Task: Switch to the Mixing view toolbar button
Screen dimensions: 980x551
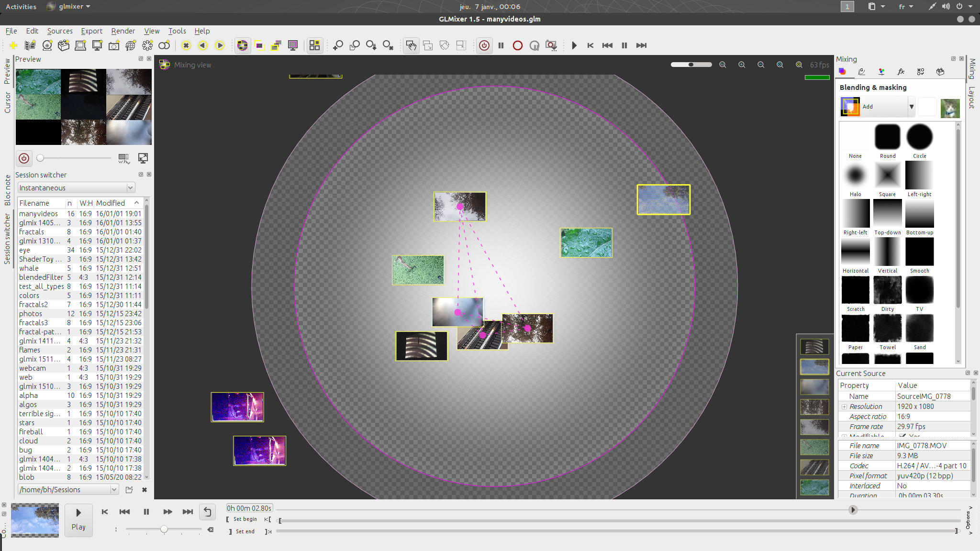Action: (x=243, y=45)
